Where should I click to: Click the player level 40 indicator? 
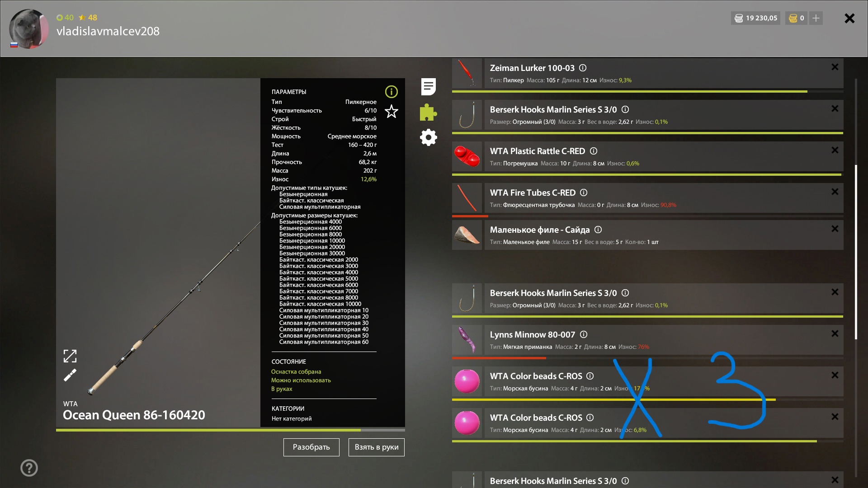[65, 18]
